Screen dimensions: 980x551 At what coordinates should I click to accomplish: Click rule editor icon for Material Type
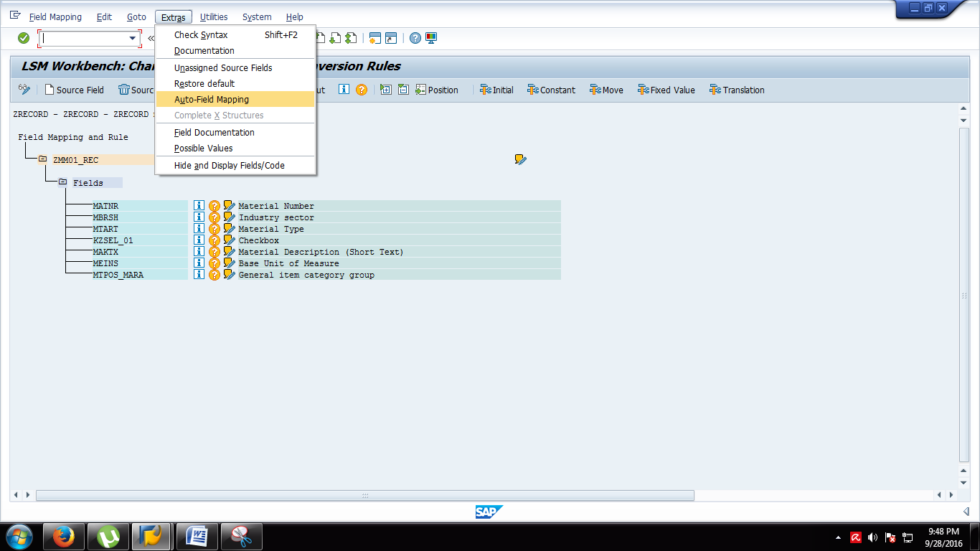coord(229,229)
